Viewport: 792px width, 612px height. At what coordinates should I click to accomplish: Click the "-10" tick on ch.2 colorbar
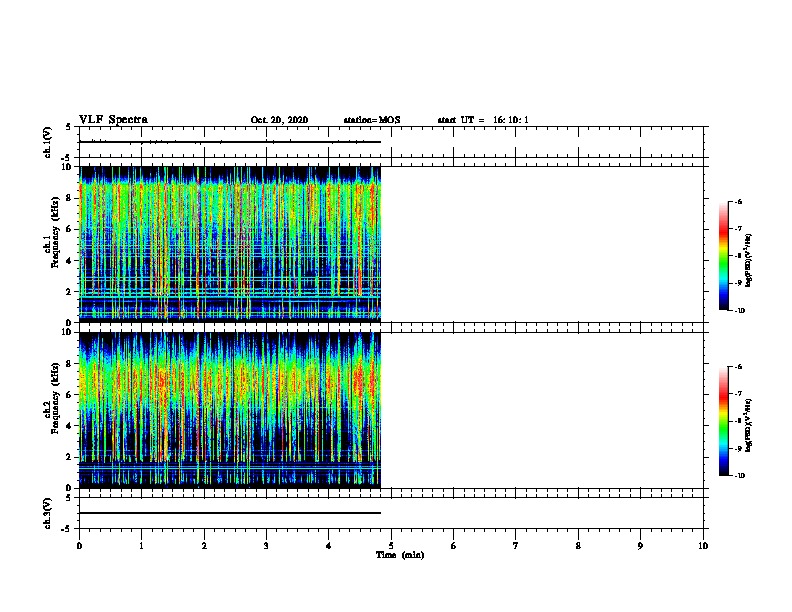tap(739, 476)
